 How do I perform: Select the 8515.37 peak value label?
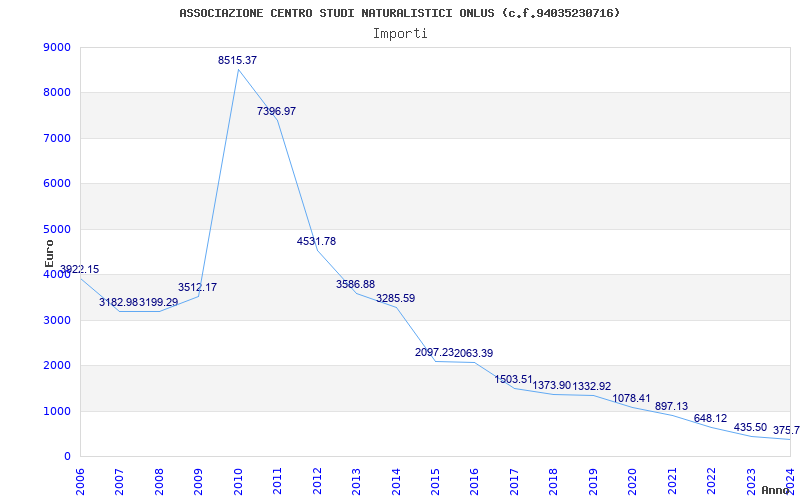237,60
